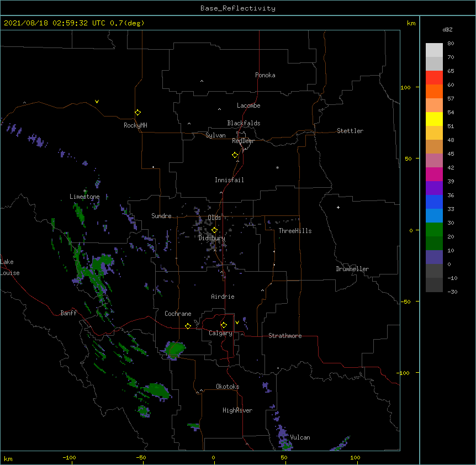Click the Sylvan label
The width and height of the screenshot is (476, 465).
coord(215,135)
